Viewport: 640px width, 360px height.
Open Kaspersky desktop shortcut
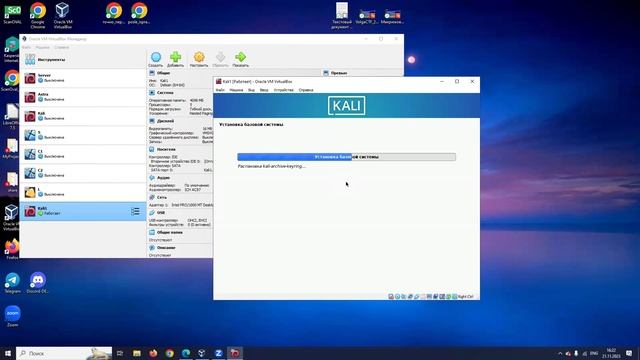pyautogui.click(x=11, y=49)
